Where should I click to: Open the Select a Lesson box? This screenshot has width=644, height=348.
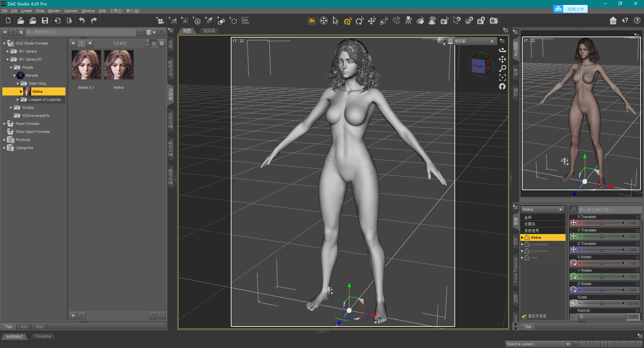click(x=538, y=344)
